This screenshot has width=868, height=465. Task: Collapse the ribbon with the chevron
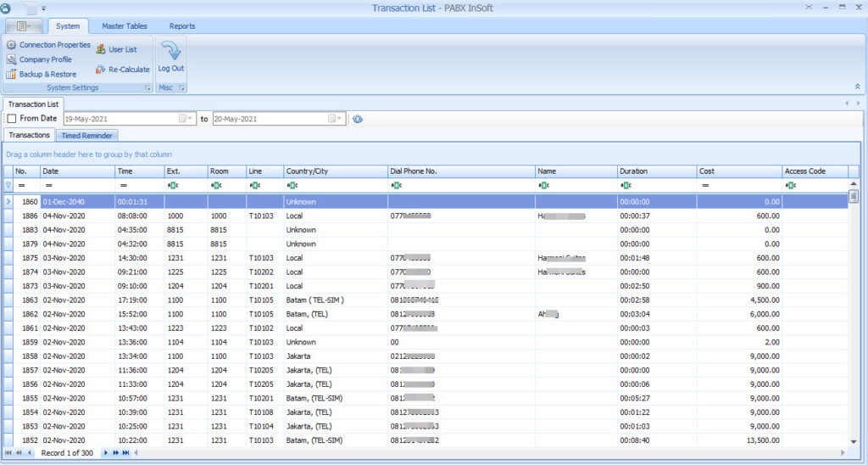click(x=856, y=87)
